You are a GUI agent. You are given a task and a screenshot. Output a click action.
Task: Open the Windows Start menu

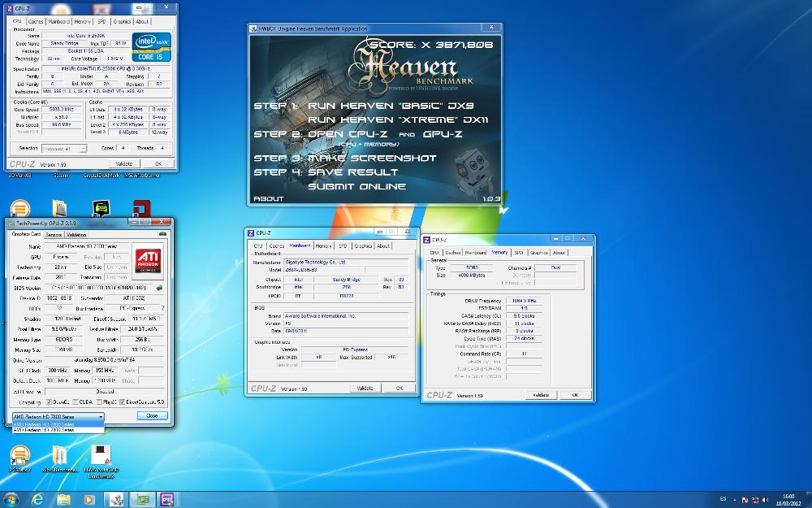[11, 500]
